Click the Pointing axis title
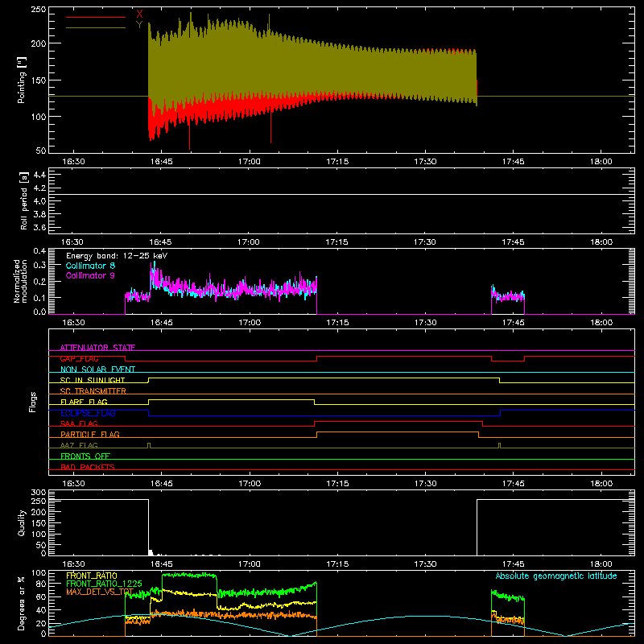This screenshot has width=644, height=644. click(22, 80)
